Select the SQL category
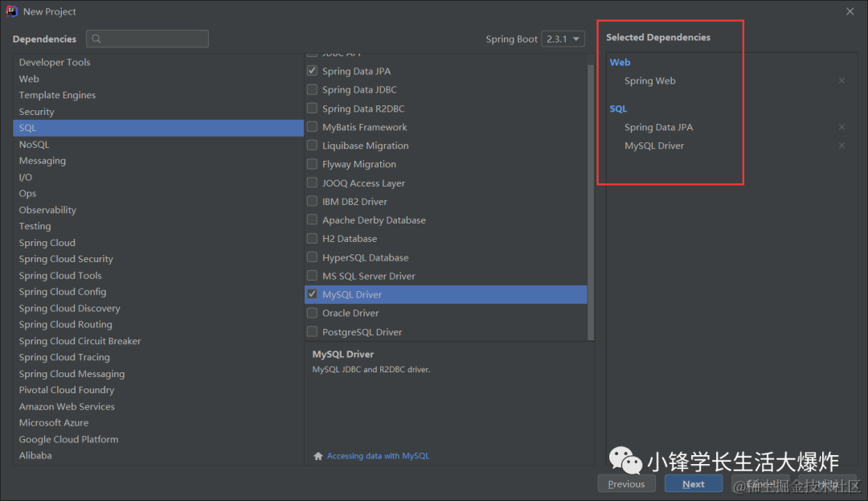 (x=158, y=128)
